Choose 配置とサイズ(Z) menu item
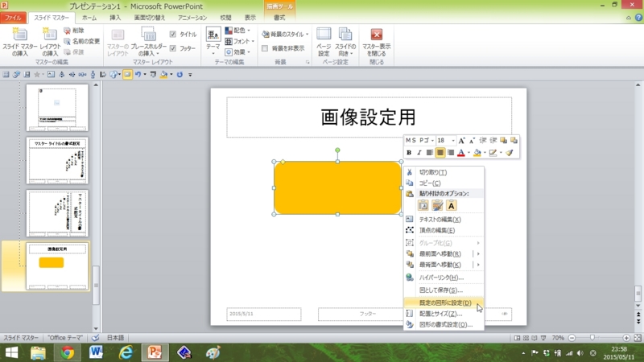Screen dimensions: 644x362 pos(444,314)
